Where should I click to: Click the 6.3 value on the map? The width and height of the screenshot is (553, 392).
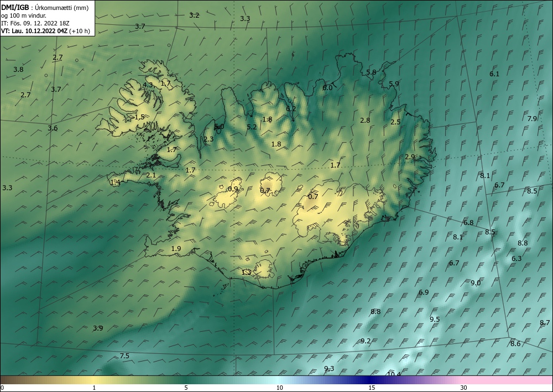[517, 259]
